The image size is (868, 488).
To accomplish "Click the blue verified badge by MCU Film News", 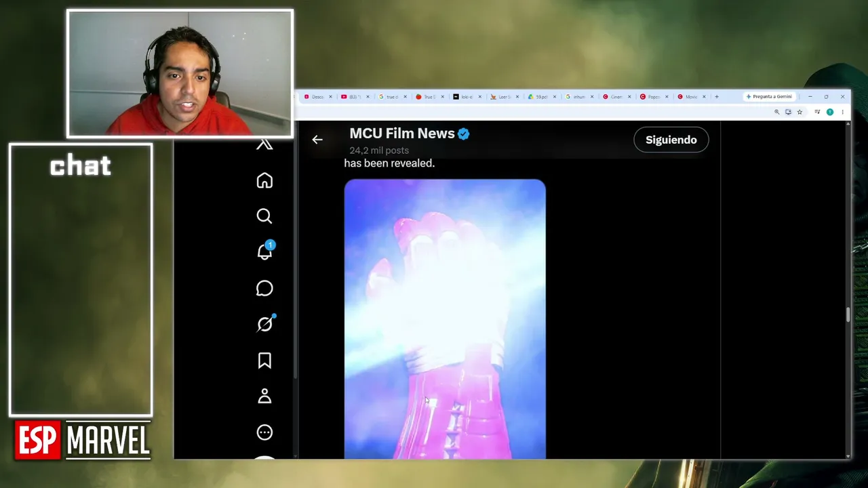I will [x=464, y=134].
